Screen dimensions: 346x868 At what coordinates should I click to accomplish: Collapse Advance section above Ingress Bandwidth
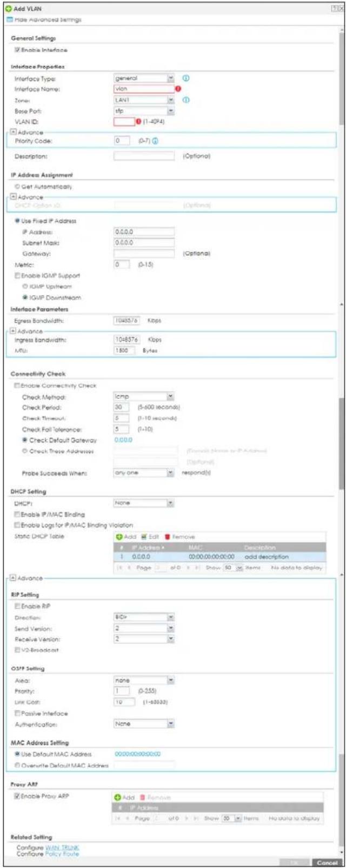(x=14, y=331)
